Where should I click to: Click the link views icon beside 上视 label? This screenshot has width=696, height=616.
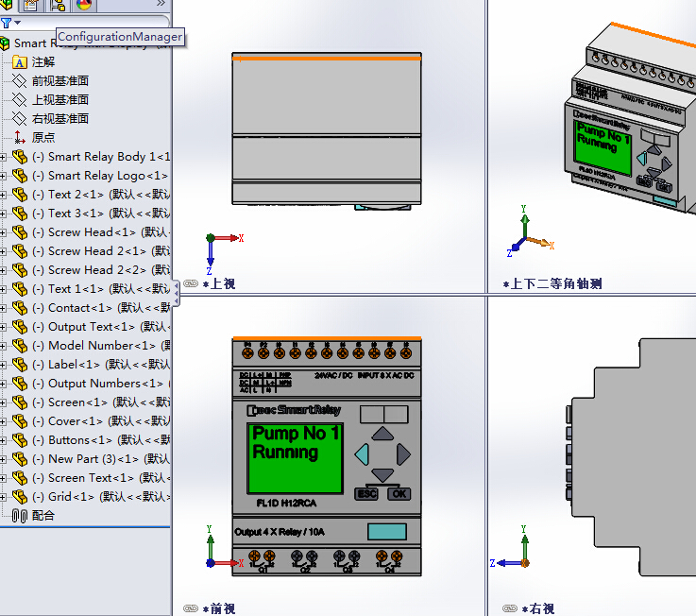pyautogui.click(x=191, y=283)
